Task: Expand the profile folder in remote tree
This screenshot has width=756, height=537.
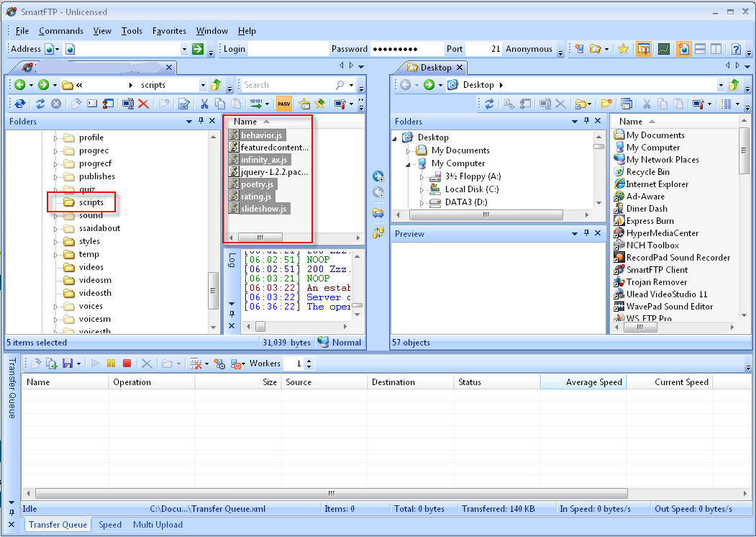Action: point(56,137)
